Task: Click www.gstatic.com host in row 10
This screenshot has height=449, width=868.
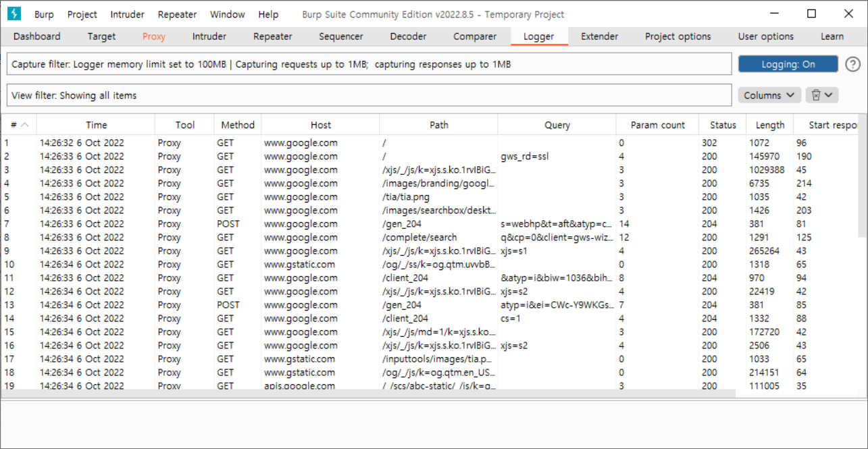Action: (299, 264)
